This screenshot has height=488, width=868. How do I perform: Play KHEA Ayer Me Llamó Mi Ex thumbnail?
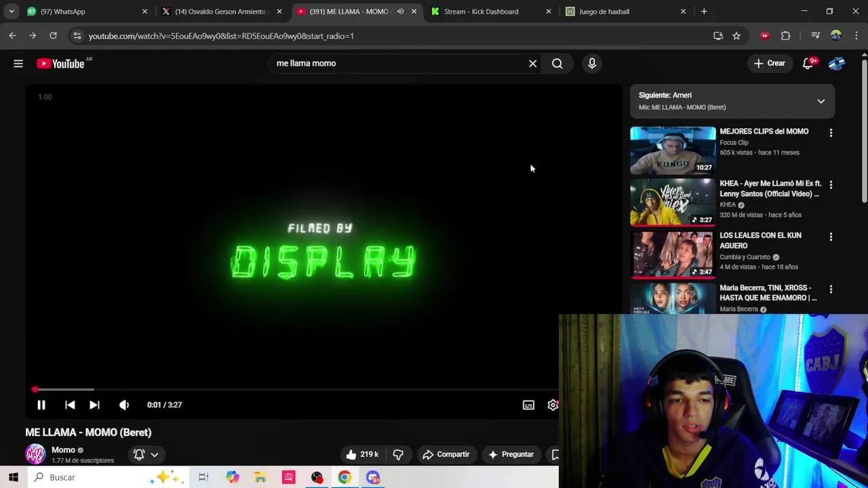coord(673,202)
